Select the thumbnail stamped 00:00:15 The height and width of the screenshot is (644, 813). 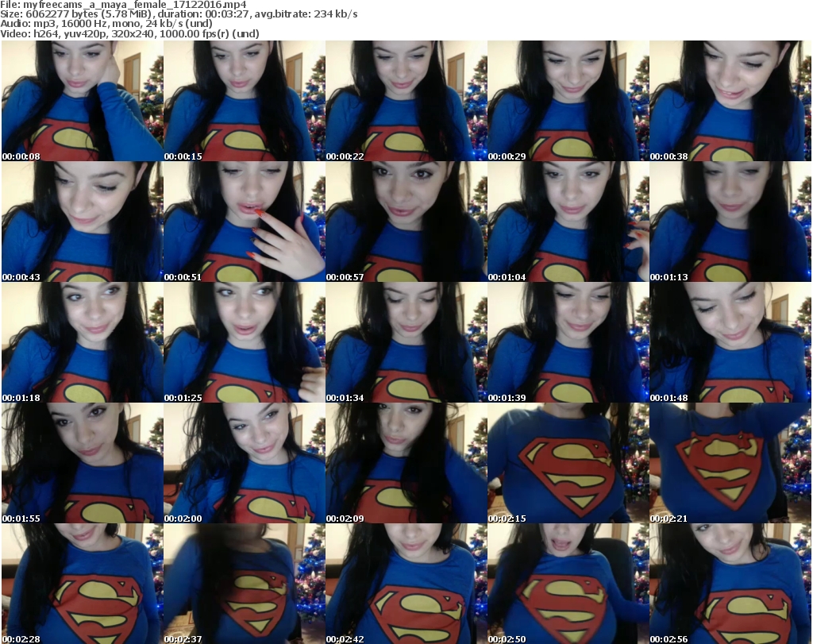click(245, 101)
